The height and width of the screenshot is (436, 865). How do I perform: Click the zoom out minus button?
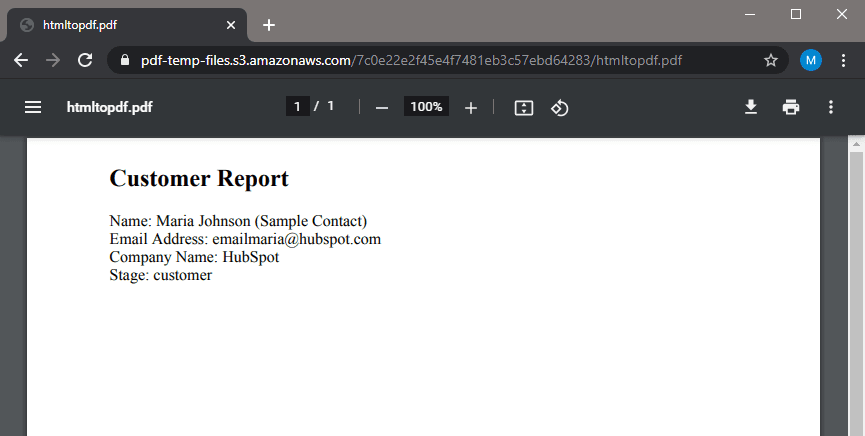point(381,107)
